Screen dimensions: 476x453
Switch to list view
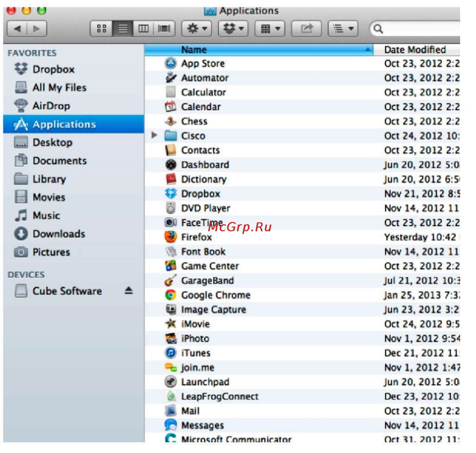click(123, 29)
